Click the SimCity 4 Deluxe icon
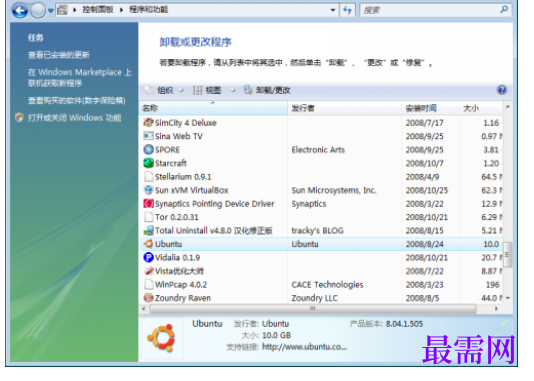The width and height of the screenshot is (534, 381). pyautogui.click(x=148, y=122)
